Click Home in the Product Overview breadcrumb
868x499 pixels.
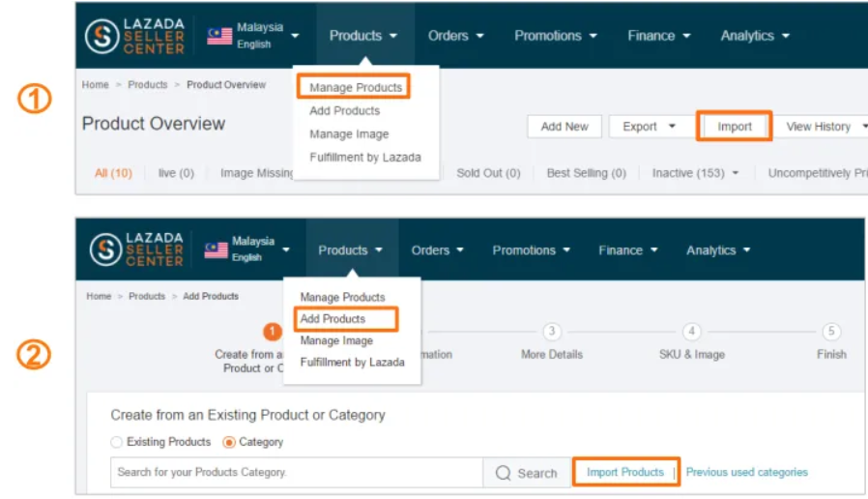(96, 85)
